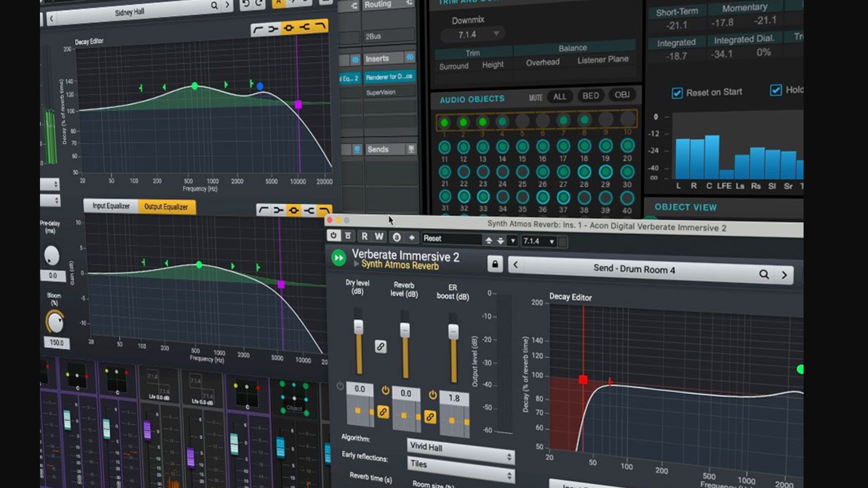Enable the Reset on Start checkbox
This screenshot has height=488, width=868.
point(677,93)
